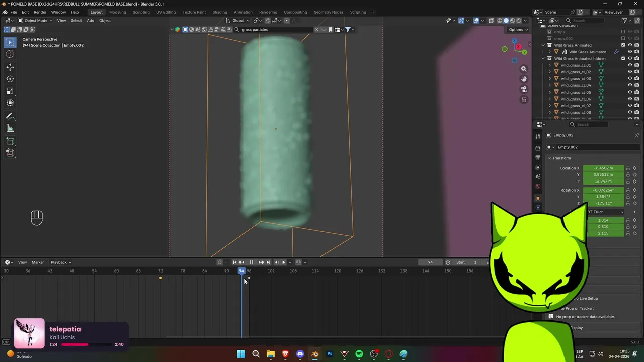Click Spotify icon in Windows taskbar
The height and width of the screenshot is (362, 644).
(x=359, y=354)
